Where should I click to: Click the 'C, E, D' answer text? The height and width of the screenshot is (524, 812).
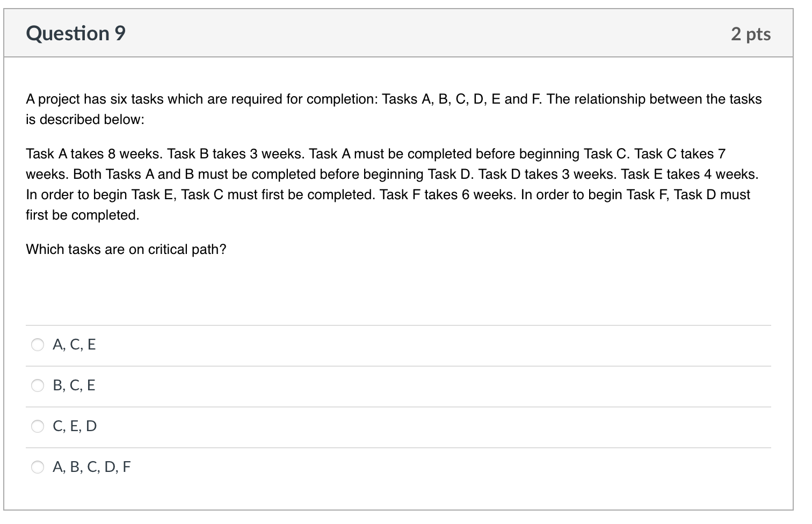pos(75,426)
